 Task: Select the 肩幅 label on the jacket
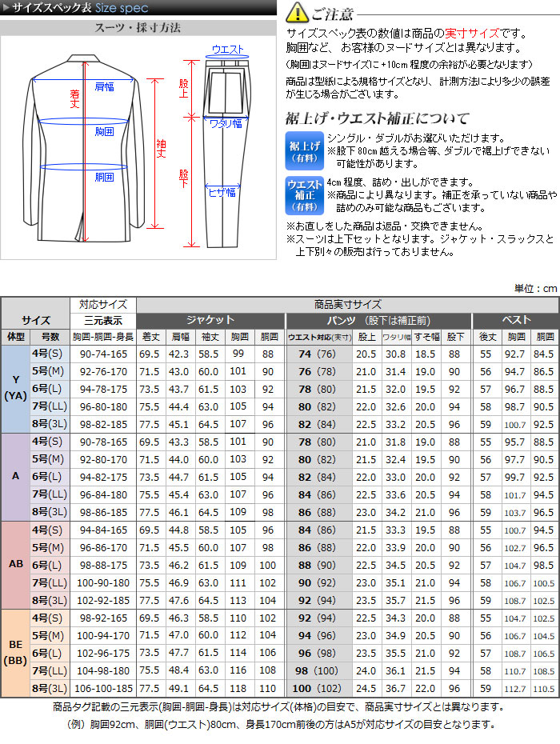(104, 86)
